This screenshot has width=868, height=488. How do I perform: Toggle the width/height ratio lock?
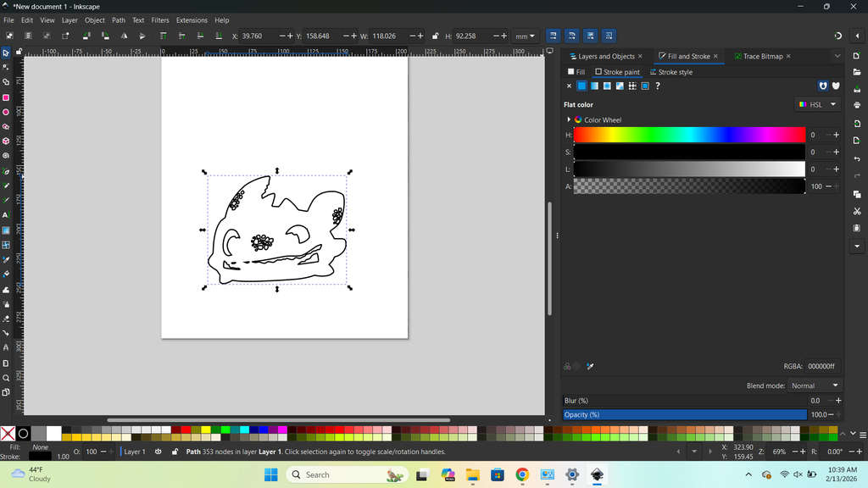click(436, 36)
